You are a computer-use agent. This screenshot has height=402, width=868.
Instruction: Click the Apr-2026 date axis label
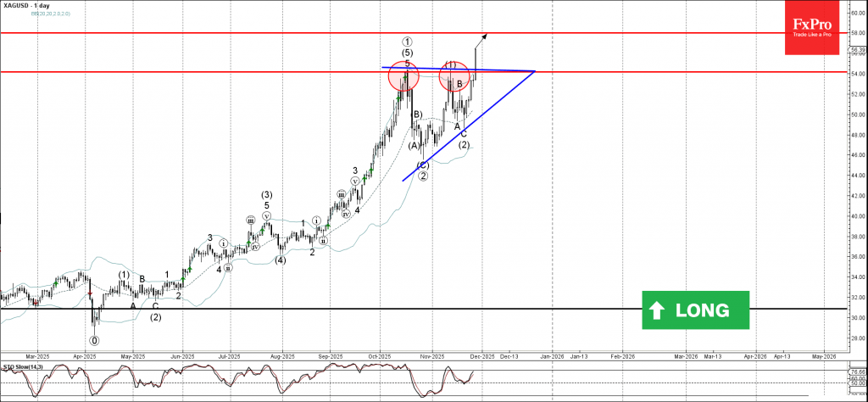(x=755, y=356)
